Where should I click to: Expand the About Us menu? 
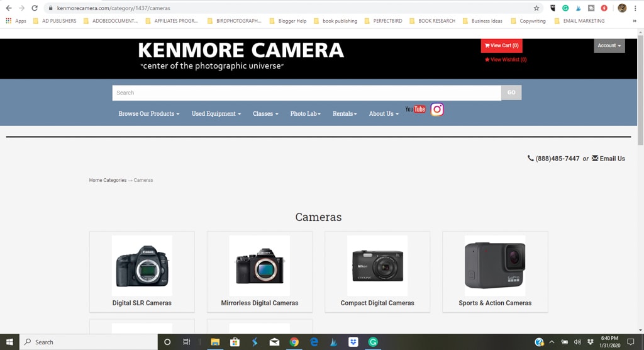coord(384,113)
